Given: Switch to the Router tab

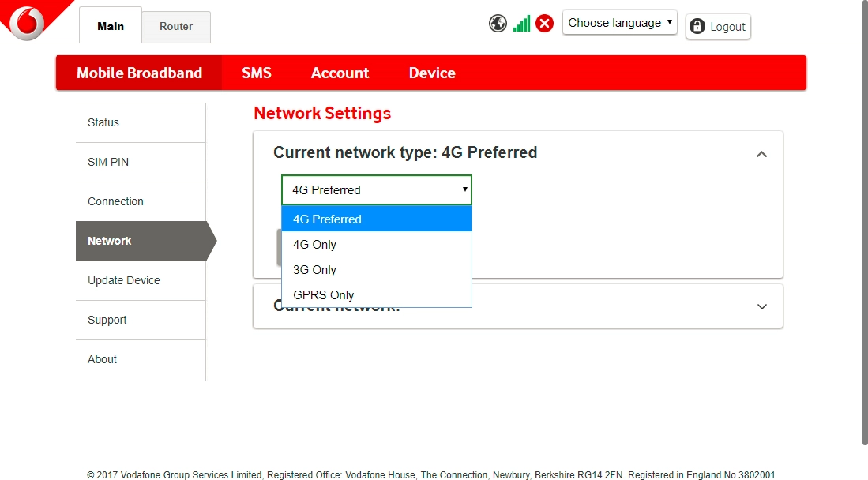Looking at the screenshot, I should (176, 26).
